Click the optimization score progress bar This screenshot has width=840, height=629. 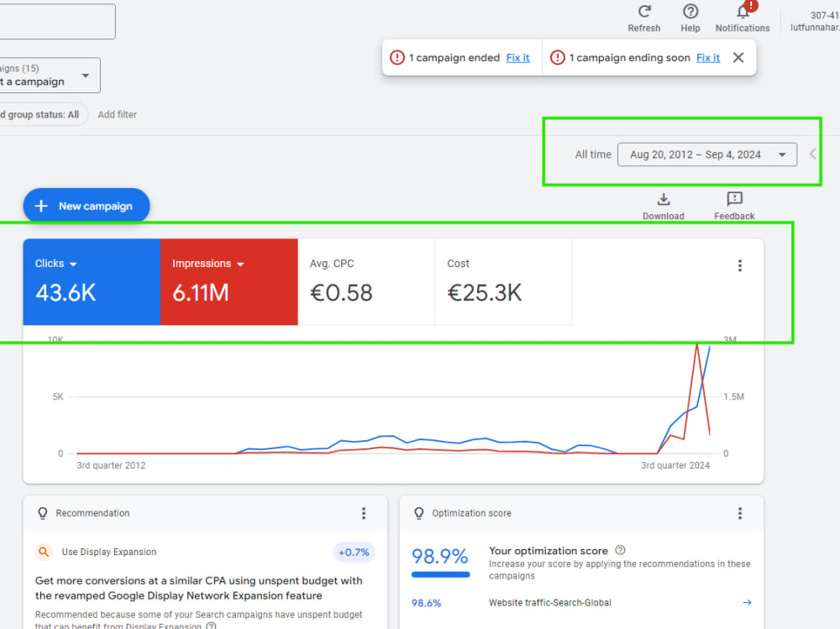pyautogui.click(x=441, y=575)
